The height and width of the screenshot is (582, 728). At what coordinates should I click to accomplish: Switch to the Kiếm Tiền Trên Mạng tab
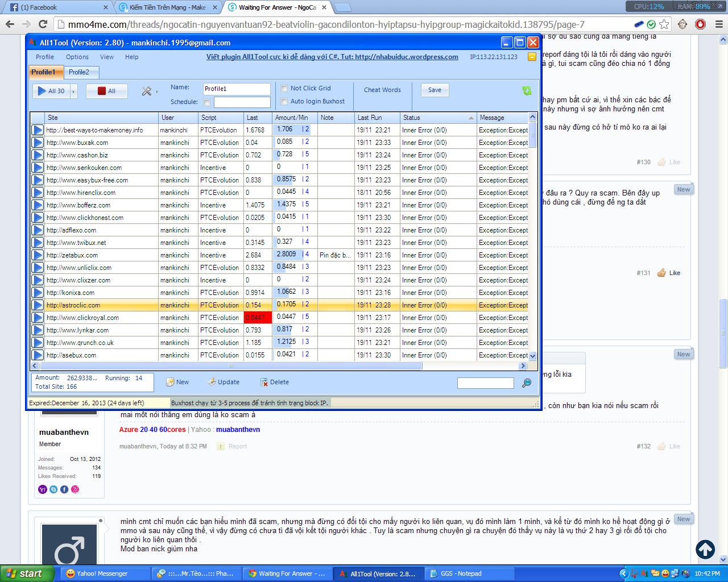(x=169, y=7)
